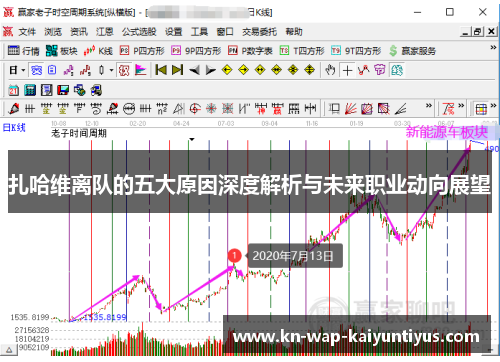The image size is (500, 362).
Task: Open the 江恩 menu
Action: pyautogui.click(x=105, y=32)
